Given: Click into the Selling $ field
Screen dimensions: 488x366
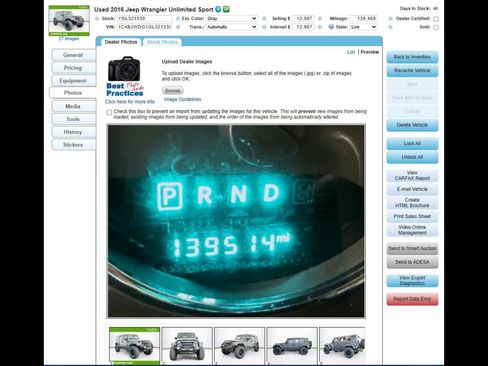Looking at the screenshot, I should (x=303, y=19).
